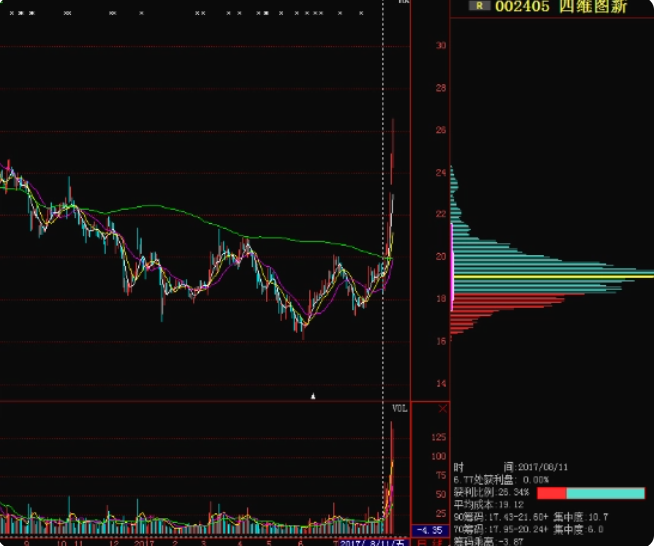Click the volume axis label 75
The image size is (654, 546).
pyautogui.click(x=441, y=476)
